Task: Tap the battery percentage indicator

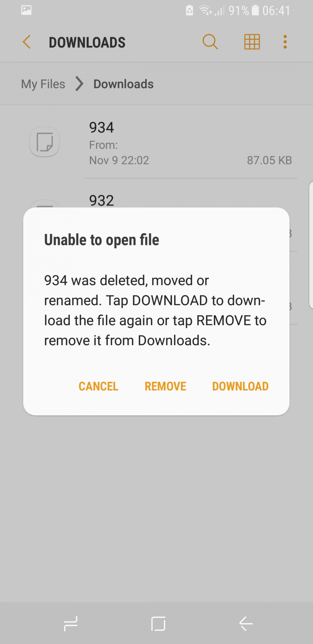Action: pyautogui.click(x=239, y=11)
